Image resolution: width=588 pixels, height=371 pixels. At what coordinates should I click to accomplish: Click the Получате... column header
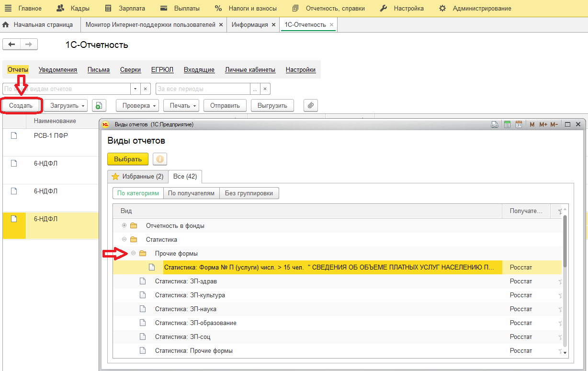pyautogui.click(x=526, y=211)
